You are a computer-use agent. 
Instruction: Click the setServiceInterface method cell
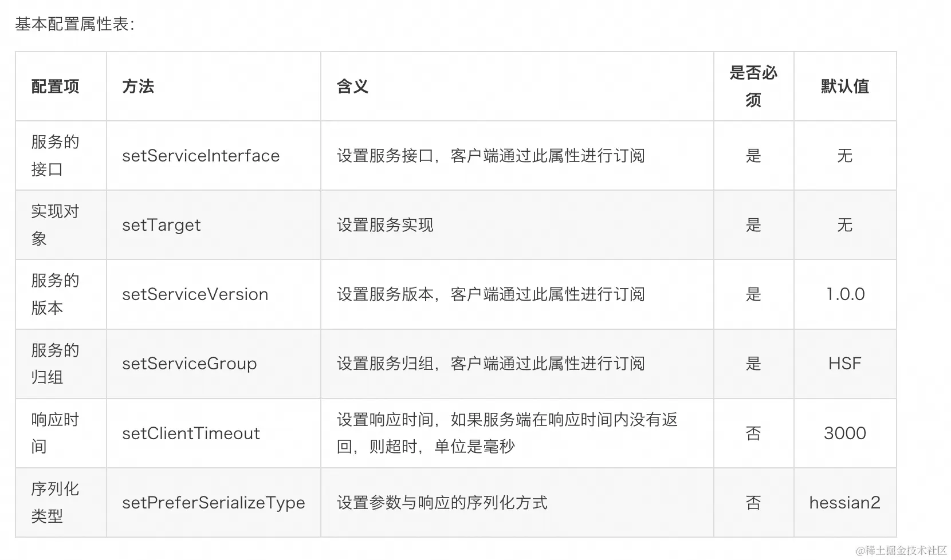[201, 156]
